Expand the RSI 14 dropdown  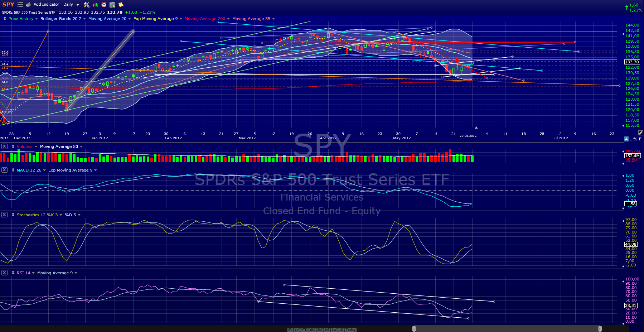33,273
